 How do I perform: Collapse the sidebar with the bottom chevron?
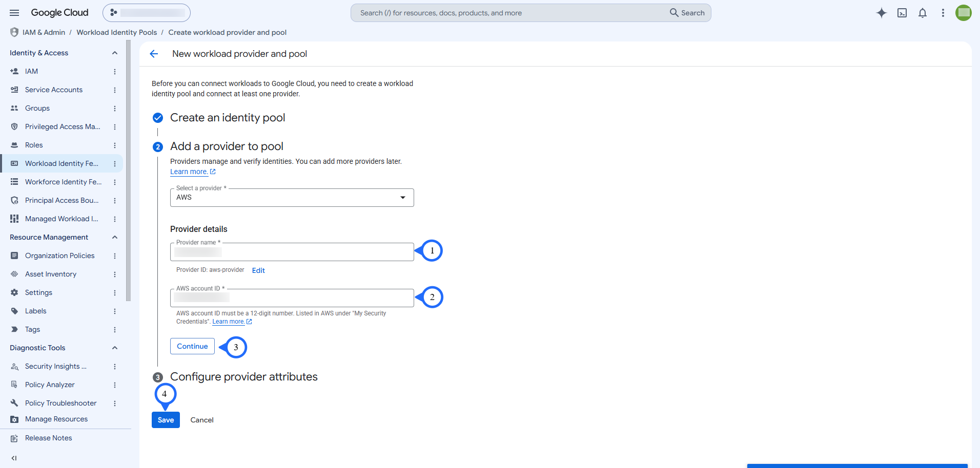tap(14, 458)
